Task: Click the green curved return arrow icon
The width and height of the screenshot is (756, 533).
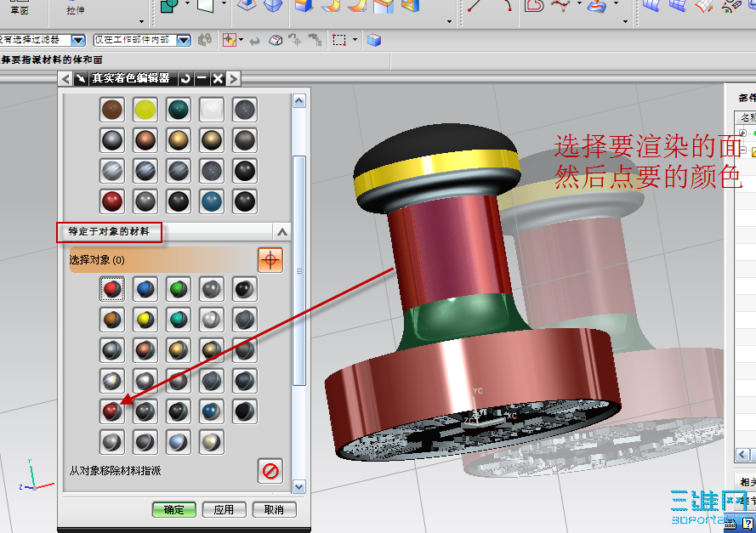Action: (254, 41)
